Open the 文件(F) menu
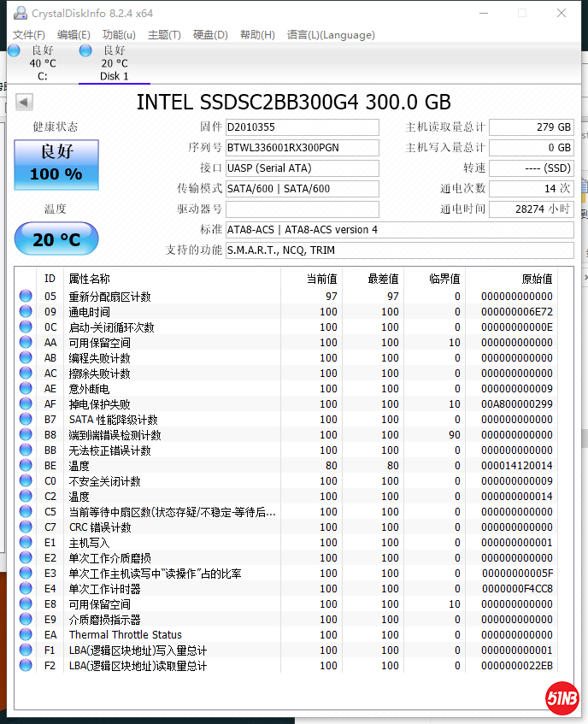 [x=29, y=35]
